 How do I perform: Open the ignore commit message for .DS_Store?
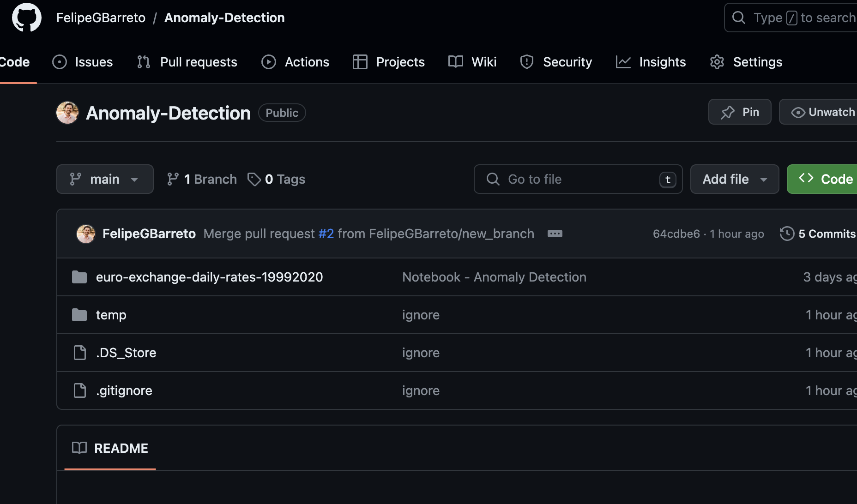click(421, 353)
